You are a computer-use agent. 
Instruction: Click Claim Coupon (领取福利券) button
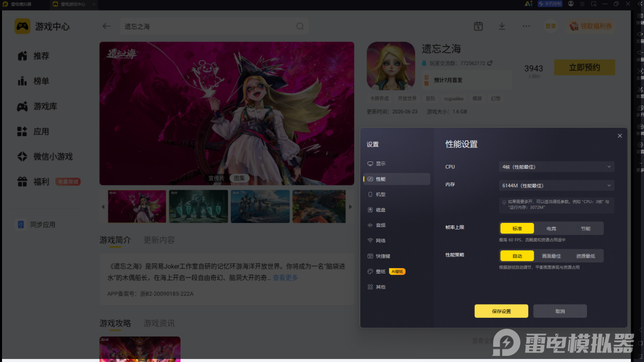point(590,26)
